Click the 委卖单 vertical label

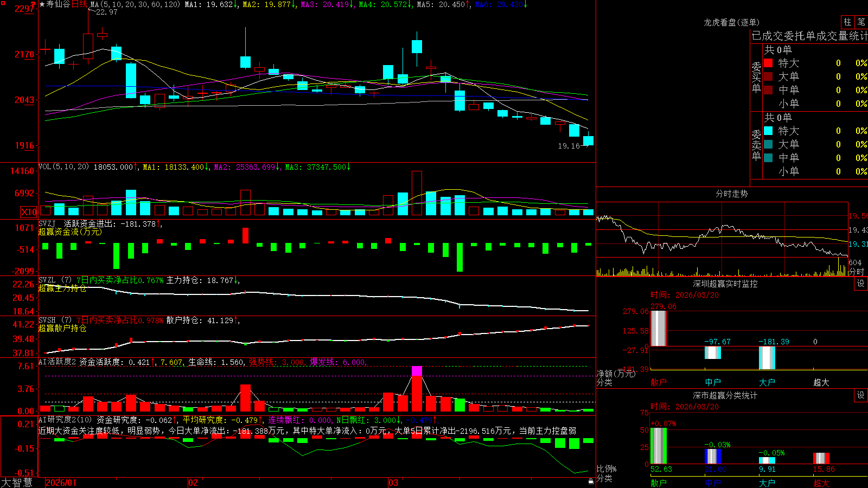click(x=756, y=145)
